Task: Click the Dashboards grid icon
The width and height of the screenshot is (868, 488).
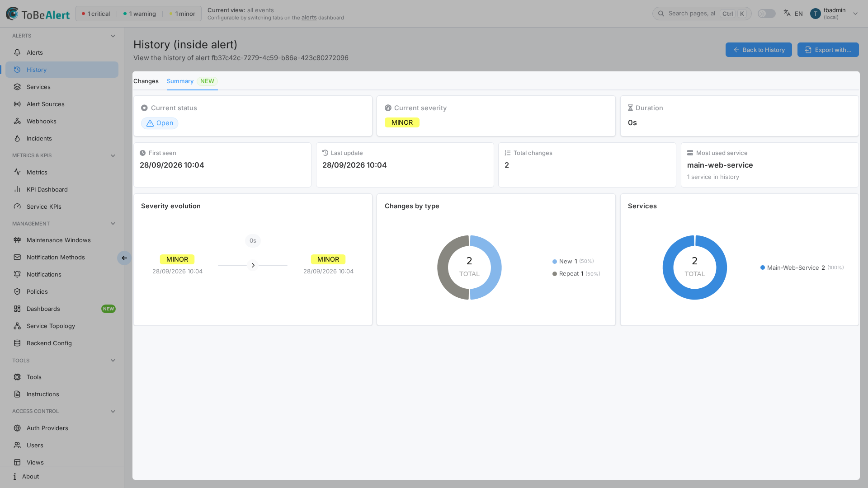Action: (17, 309)
